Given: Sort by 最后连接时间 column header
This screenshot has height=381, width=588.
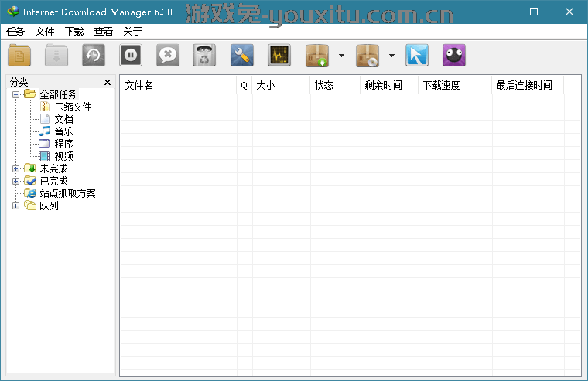Looking at the screenshot, I should 528,85.
